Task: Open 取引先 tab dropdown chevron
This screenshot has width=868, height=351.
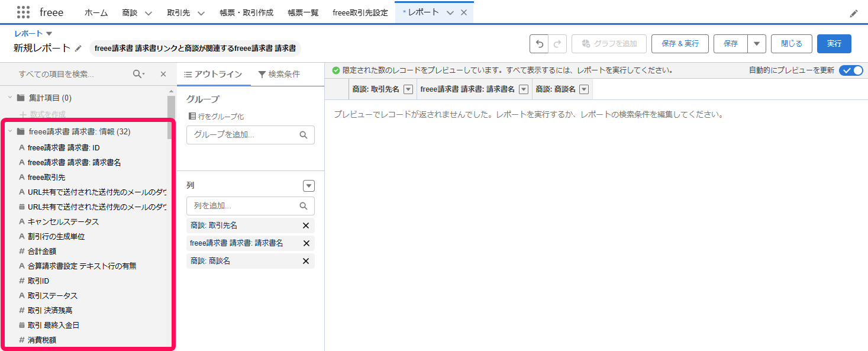Action: pyautogui.click(x=201, y=13)
